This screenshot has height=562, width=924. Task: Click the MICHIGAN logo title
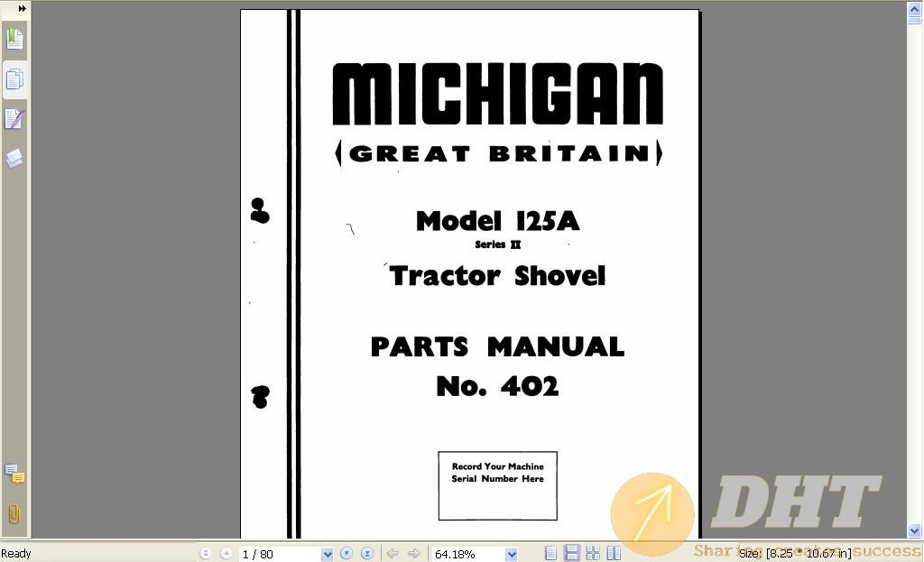coord(498,94)
